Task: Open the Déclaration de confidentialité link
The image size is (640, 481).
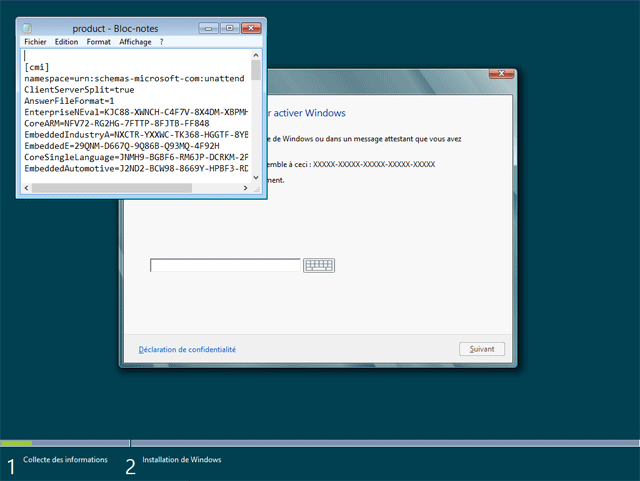Action: point(187,350)
